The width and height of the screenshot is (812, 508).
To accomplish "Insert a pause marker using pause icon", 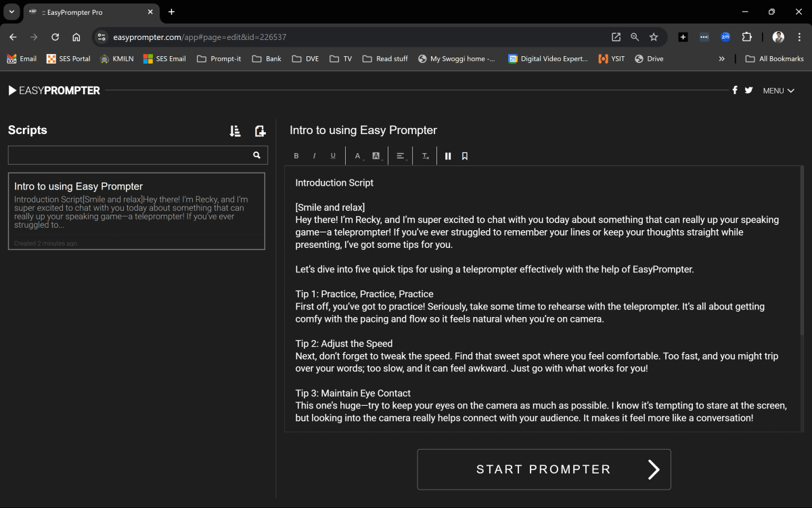I will 448,156.
